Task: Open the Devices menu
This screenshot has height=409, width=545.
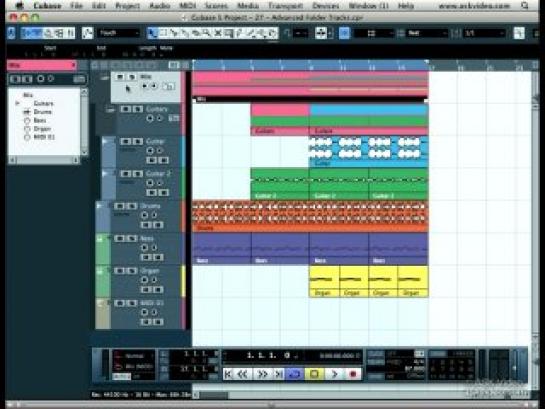Action: 326,6
